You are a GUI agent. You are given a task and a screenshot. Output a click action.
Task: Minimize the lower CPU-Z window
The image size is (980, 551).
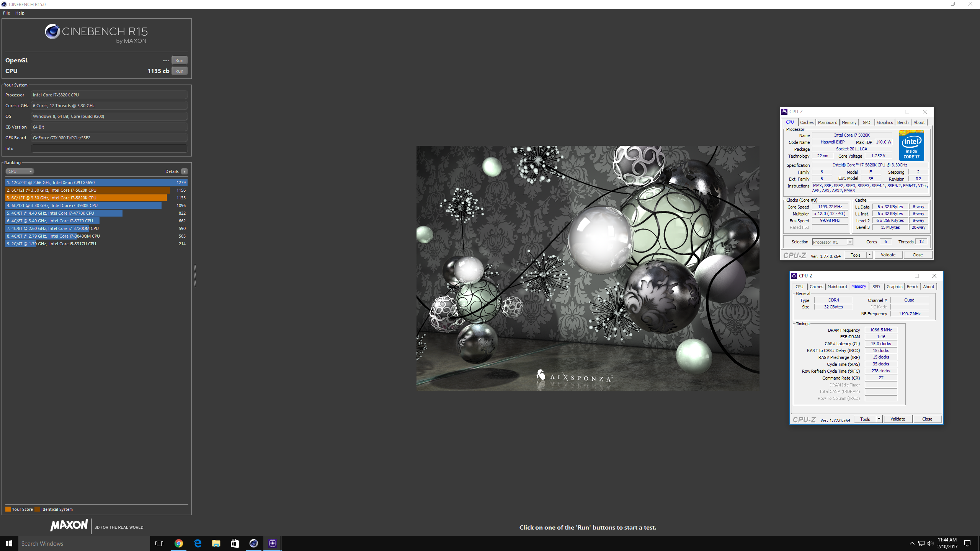point(900,276)
